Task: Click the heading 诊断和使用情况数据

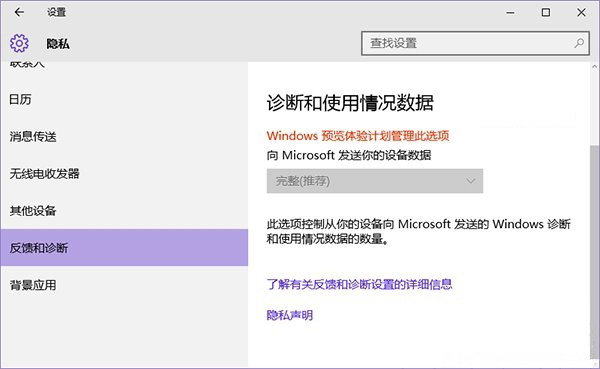Action: [x=350, y=103]
